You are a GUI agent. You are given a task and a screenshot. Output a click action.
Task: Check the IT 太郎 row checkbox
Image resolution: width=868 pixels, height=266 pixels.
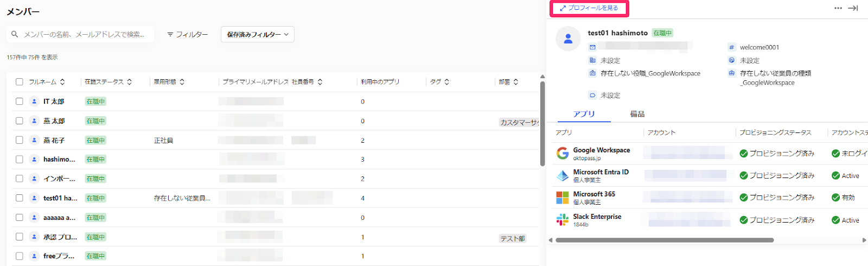coord(20,102)
